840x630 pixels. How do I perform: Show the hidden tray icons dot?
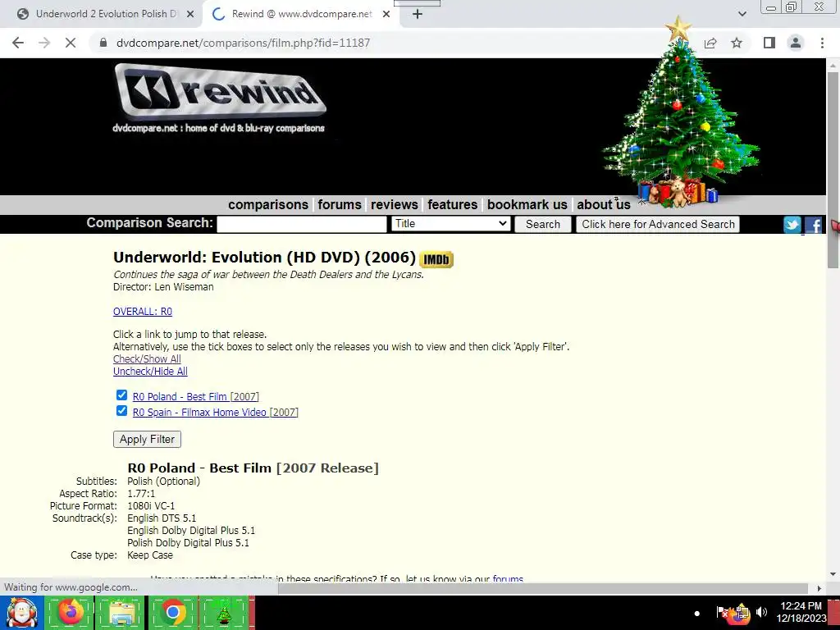point(697,613)
